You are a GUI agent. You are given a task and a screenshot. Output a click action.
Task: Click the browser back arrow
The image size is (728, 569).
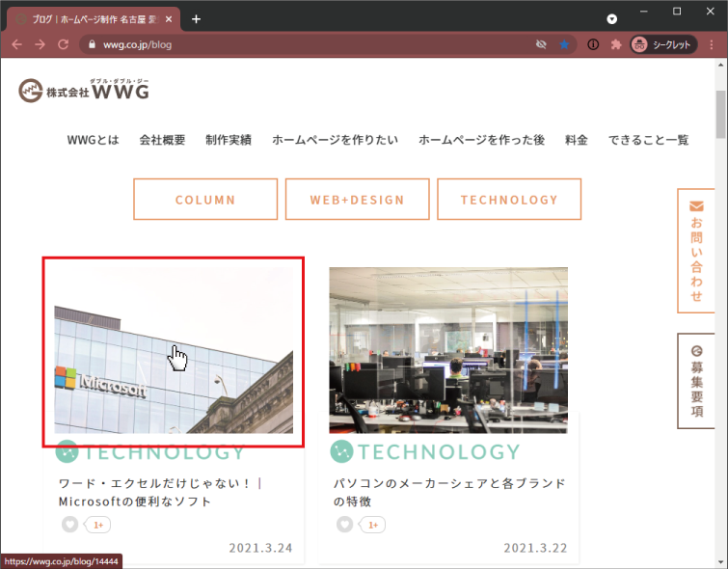tap(16, 44)
